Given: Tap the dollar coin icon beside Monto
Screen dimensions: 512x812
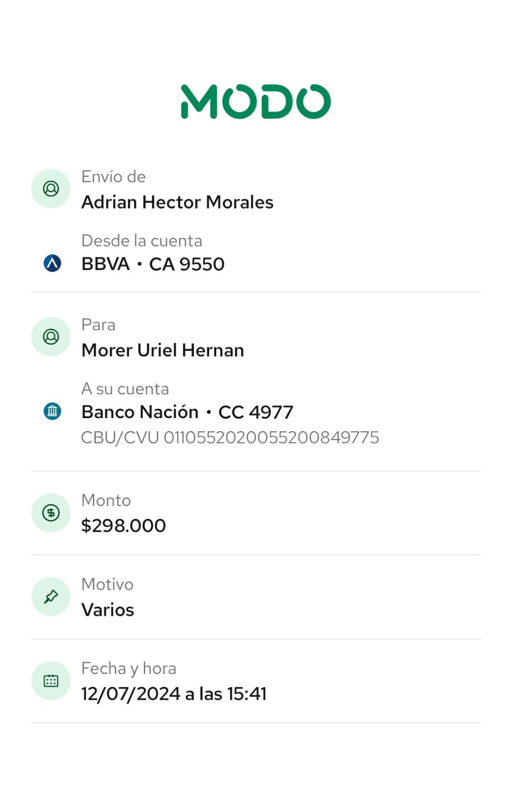Looking at the screenshot, I should coord(51,513).
